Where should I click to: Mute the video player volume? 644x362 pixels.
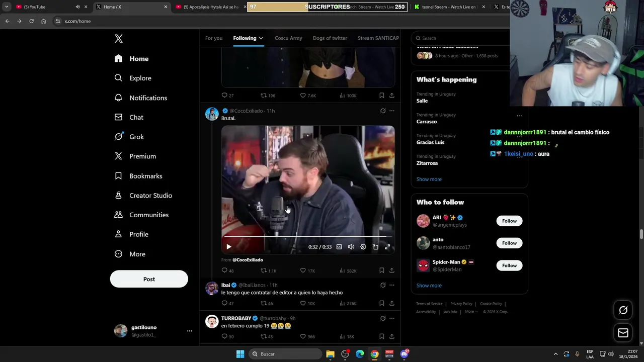[351, 247]
